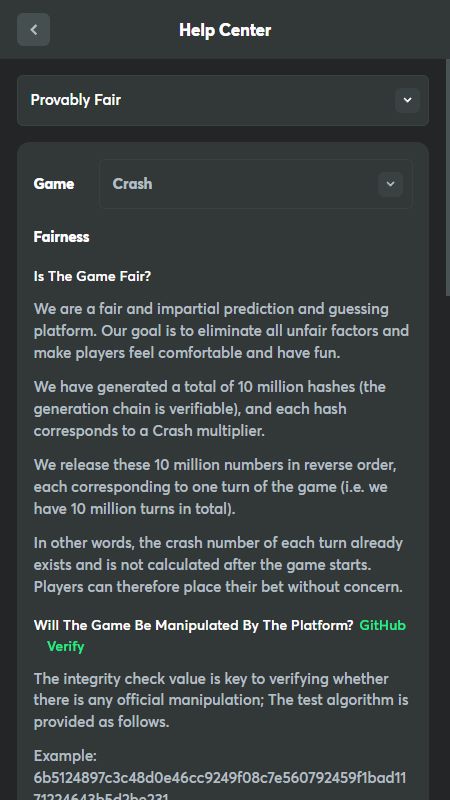
Task: Click the '10 million hashes' paragraph
Action: [x=210, y=409]
